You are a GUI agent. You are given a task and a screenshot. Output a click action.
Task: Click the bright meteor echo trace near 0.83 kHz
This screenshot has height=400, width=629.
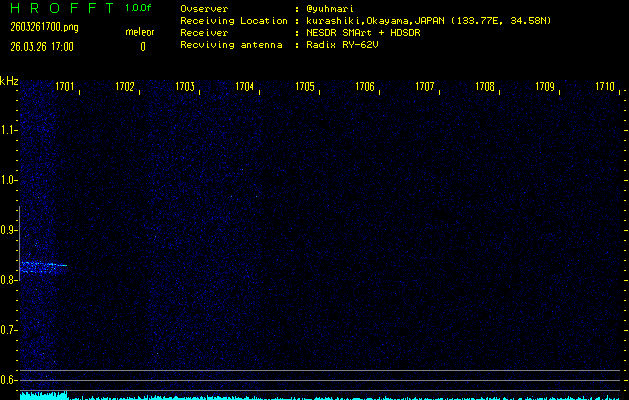click(43, 267)
